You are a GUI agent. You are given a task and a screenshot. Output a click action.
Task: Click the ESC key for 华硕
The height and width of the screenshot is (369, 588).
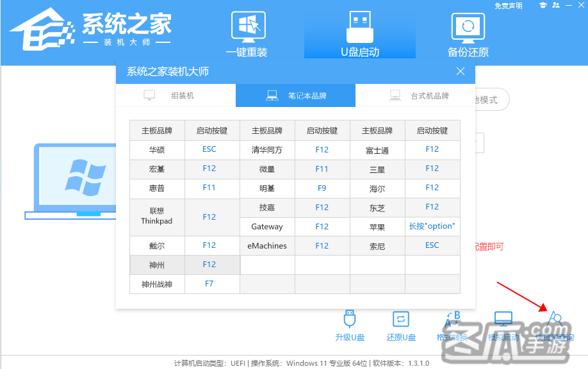click(x=209, y=149)
